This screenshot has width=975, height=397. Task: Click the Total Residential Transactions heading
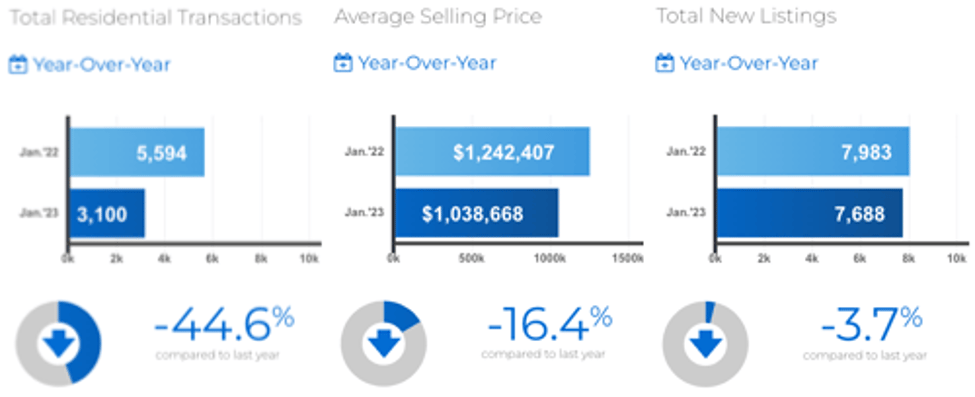point(155,18)
